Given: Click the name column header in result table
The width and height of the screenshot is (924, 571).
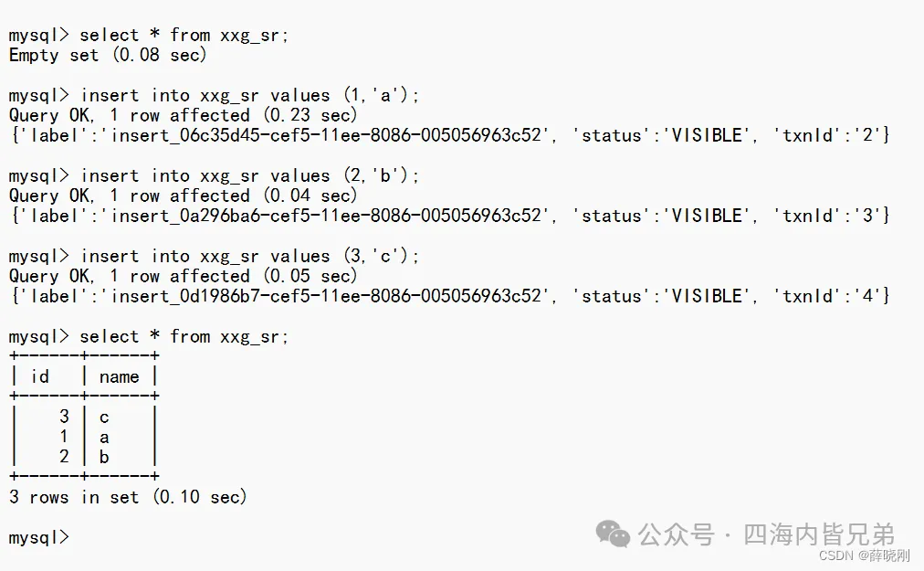Looking at the screenshot, I should click(119, 376).
